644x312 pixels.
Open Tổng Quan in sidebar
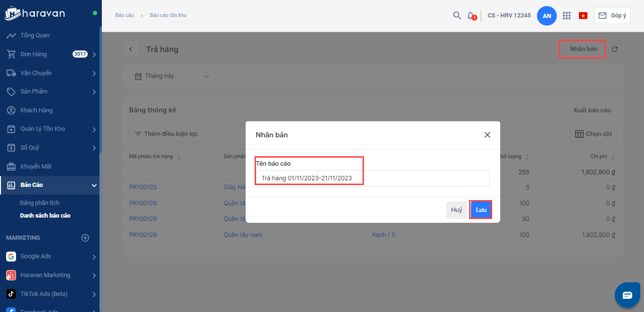(x=35, y=35)
